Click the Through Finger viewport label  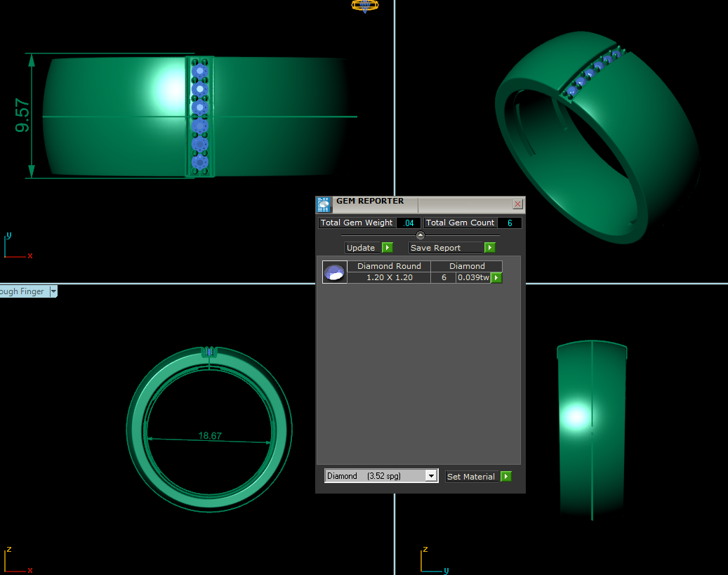22,291
